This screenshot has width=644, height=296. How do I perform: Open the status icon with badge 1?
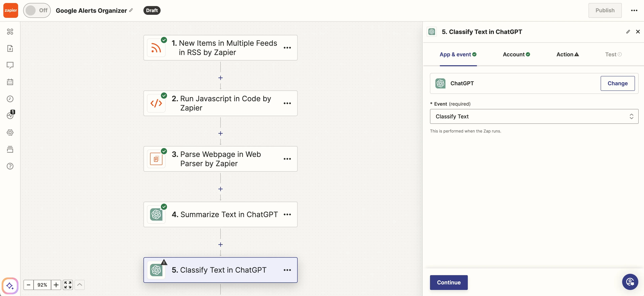(x=10, y=115)
